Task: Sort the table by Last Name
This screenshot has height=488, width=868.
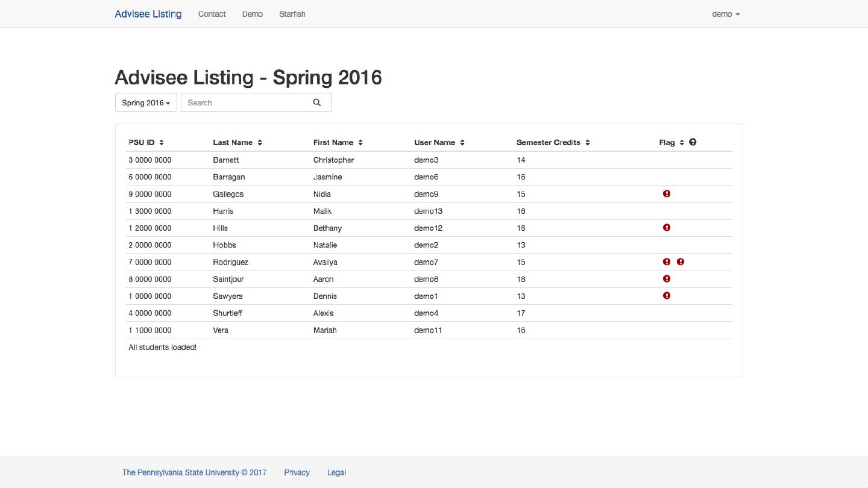Action: tap(260, 143)
